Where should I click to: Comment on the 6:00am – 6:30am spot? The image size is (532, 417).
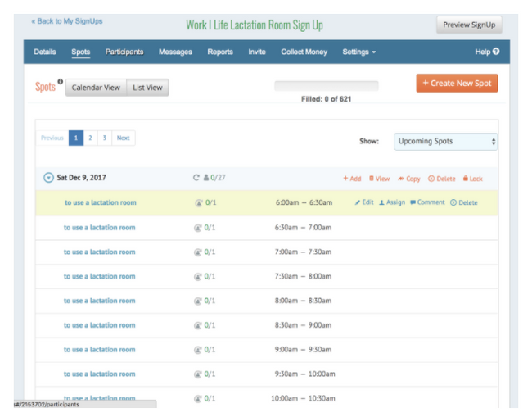(427, 202)
